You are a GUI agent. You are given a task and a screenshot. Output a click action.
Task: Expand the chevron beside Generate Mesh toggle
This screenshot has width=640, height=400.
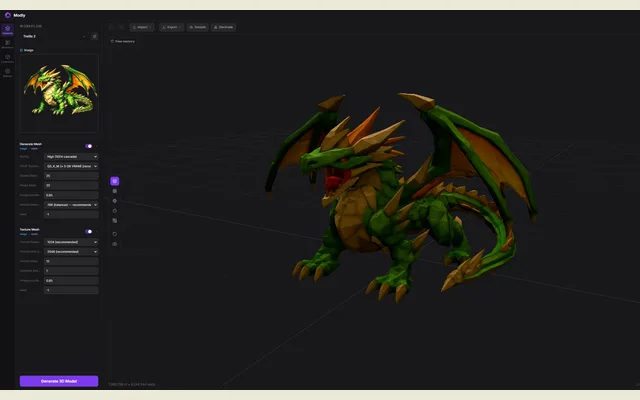click(x=96, y=146)
